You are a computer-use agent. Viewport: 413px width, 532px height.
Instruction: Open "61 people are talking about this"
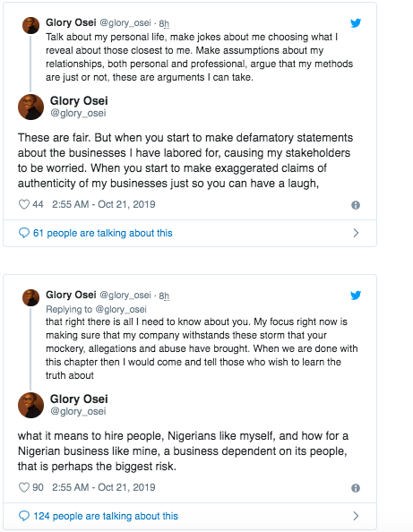pyautogui.click(x=103, y=233)
